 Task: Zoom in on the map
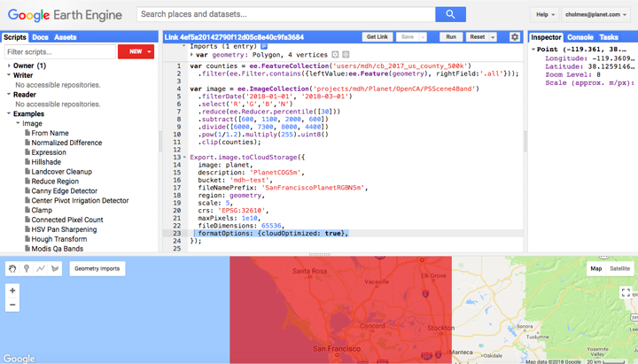(x=12, y=290)
